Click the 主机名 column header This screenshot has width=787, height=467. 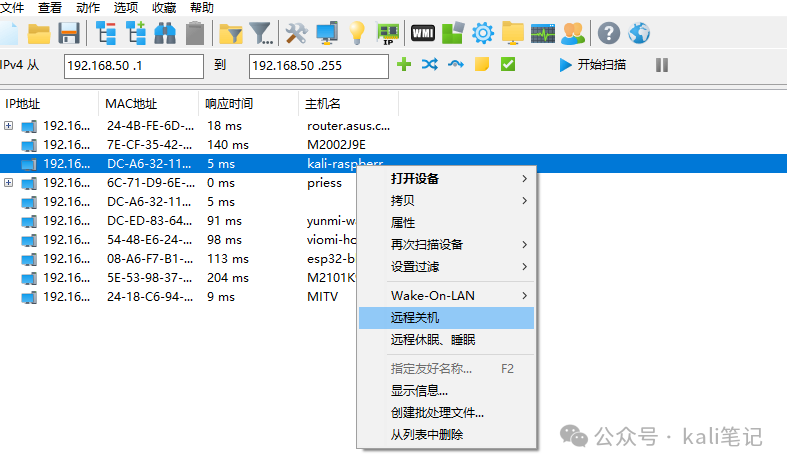click(323, 103)
